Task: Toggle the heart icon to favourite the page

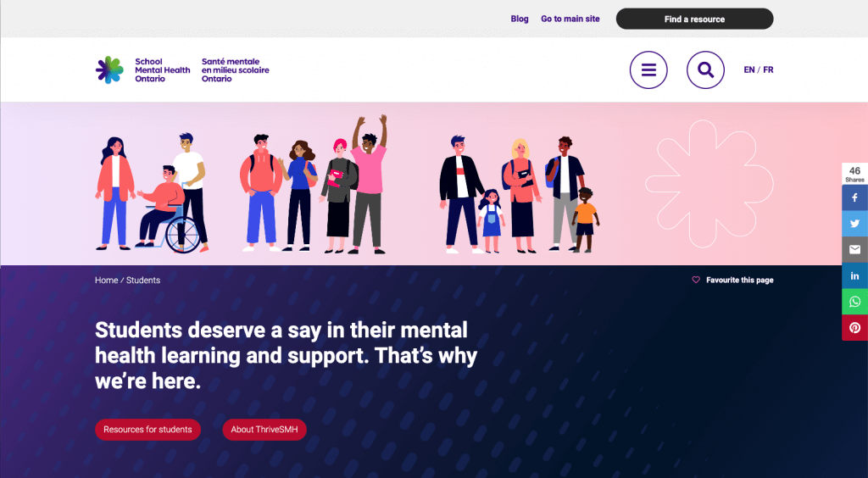Action: tap(696, 280)
